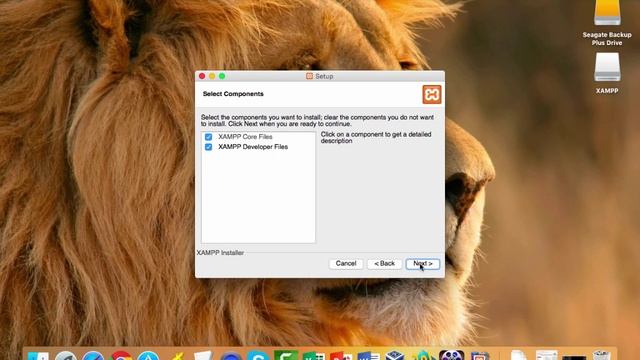This screenshot has height=360, width=640.
Task: Click the orange XAMPP logo in installer header
Action: pyautogui.click(x=432, y=94)
